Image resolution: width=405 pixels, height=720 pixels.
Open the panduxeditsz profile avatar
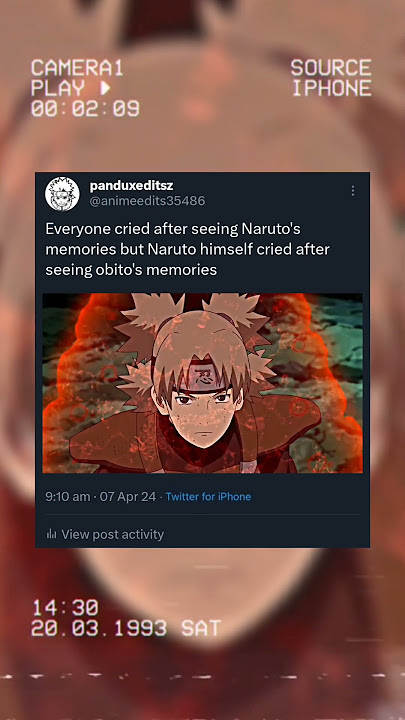pyautogui.click(x=62, y=194)
